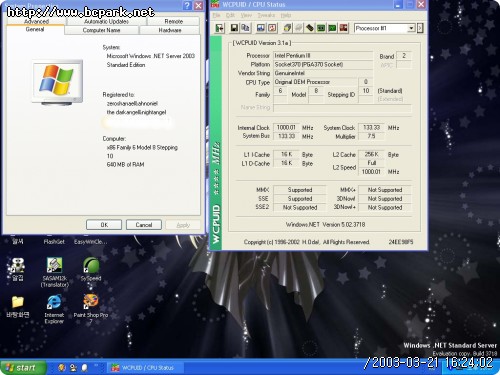Click the Start button on the taskbar
Viewport: 500px width, 375px height.
coord(23,368)
